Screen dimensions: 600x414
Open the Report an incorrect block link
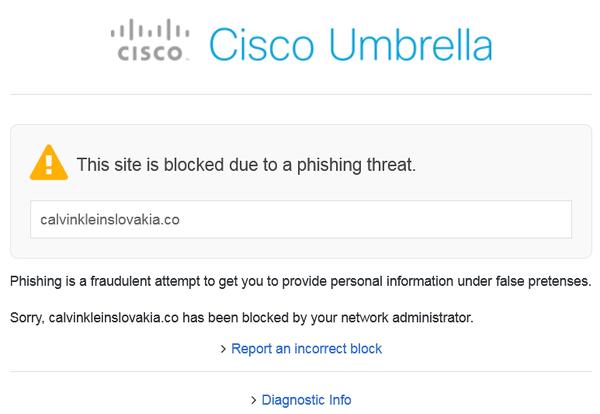tap(306, 349)
